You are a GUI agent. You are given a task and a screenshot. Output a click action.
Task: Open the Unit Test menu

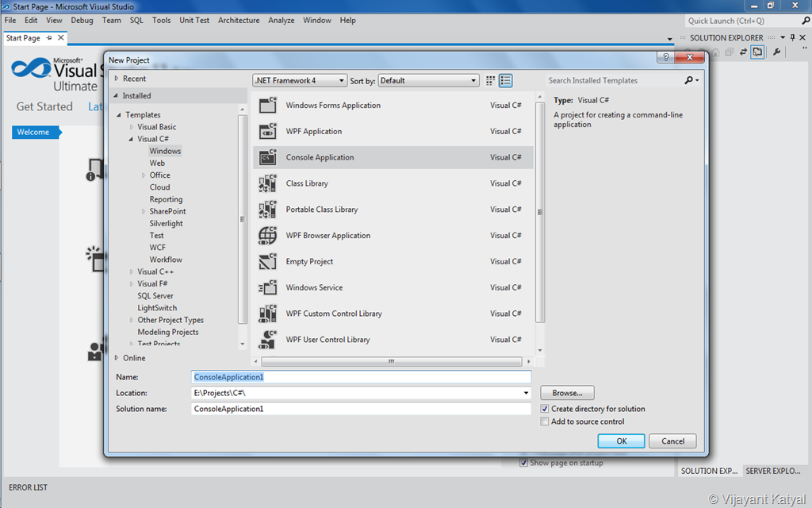point(194,20)
